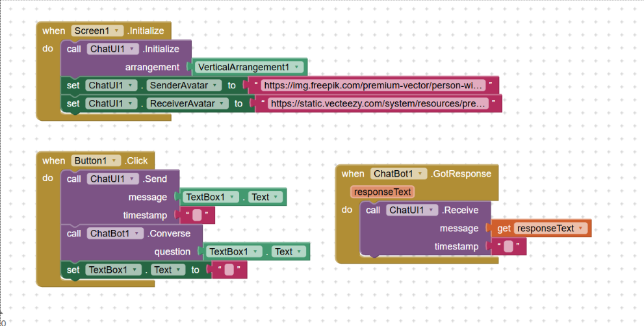Click empty timestamp text in the Receive block
Viewport: 644px width, 326px height.
tap(508, 246)
